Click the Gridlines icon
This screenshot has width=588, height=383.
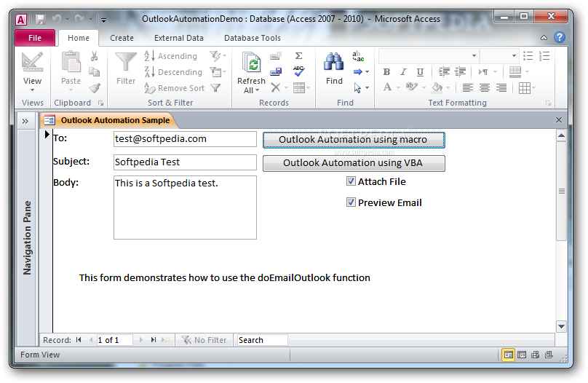click(x=524, y=88)
